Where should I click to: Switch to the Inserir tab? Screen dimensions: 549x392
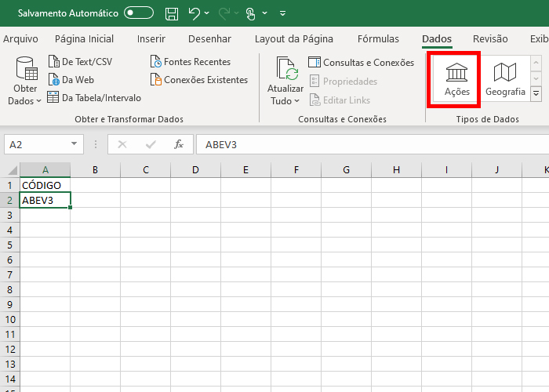pyautogui.click(x=151, y=39)
